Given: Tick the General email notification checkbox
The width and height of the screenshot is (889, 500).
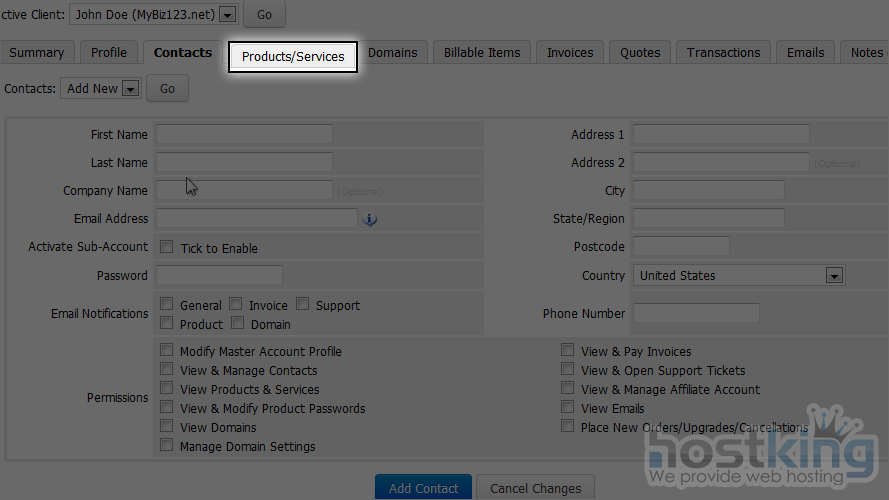Looking at the screenshot, I should (x=167, y=305).
